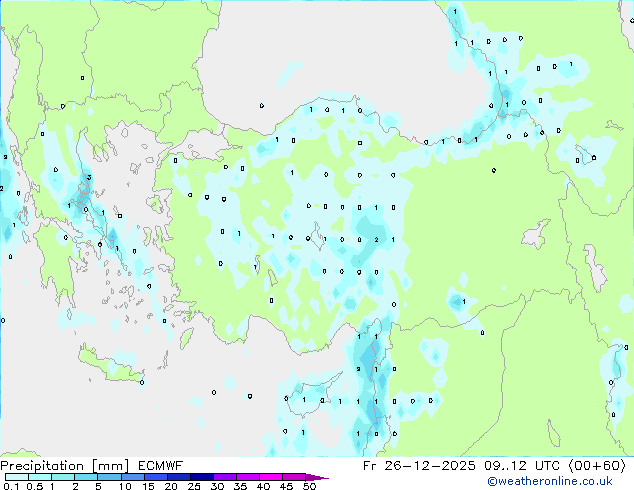Click the 0.5–1 mm legend color swatch
The width and height of the screenshot is (634, 490).
point(40,477)
